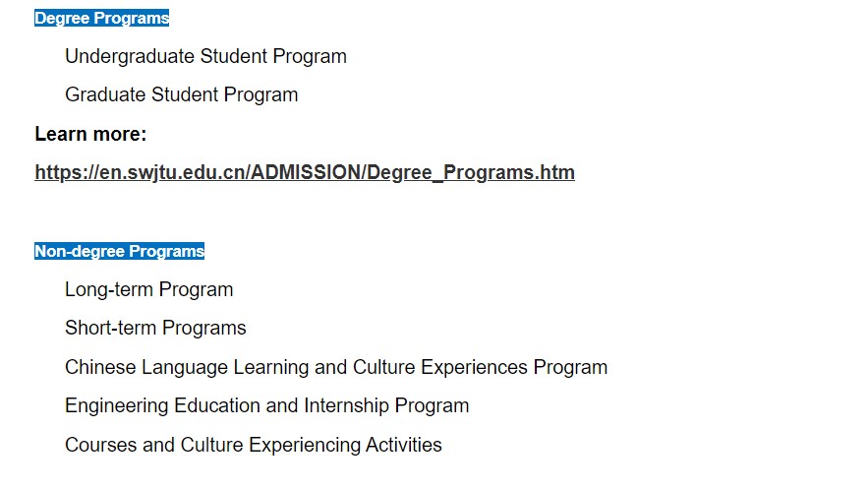Select the "Undergraduate Student Program" line

(205, 56)
